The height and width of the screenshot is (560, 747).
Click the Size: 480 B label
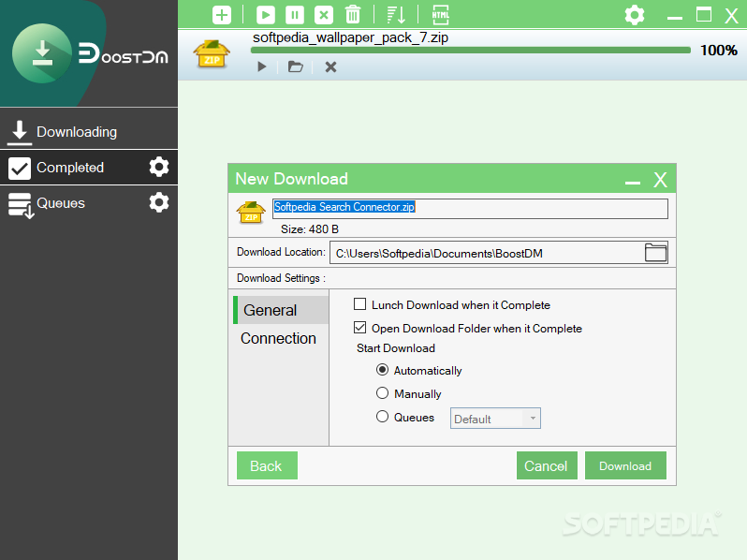click(310, 229)
